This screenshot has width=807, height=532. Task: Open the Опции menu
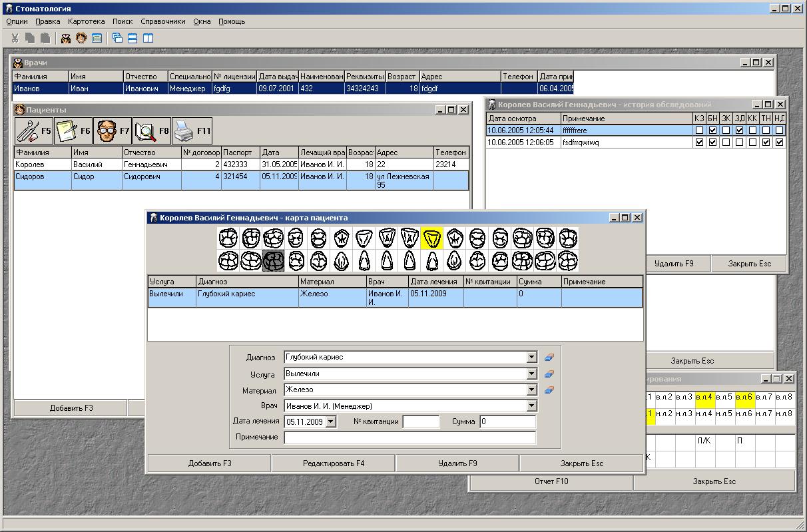17,21
